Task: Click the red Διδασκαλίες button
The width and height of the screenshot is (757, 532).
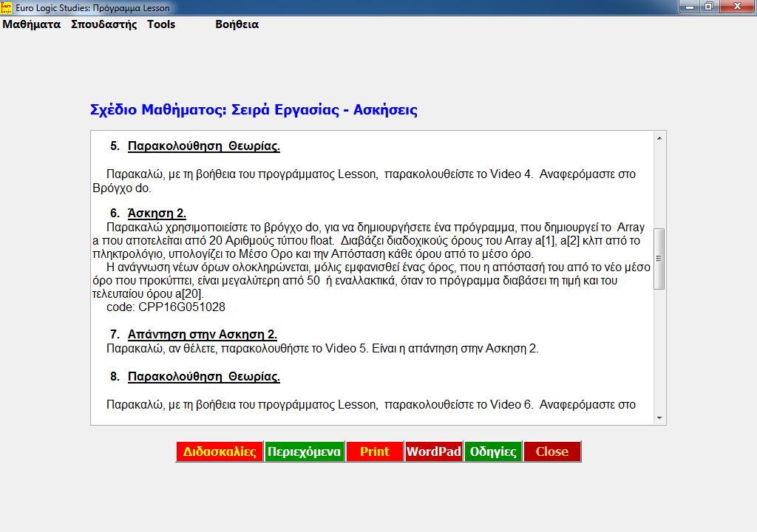Action: [x=220, y=451]
